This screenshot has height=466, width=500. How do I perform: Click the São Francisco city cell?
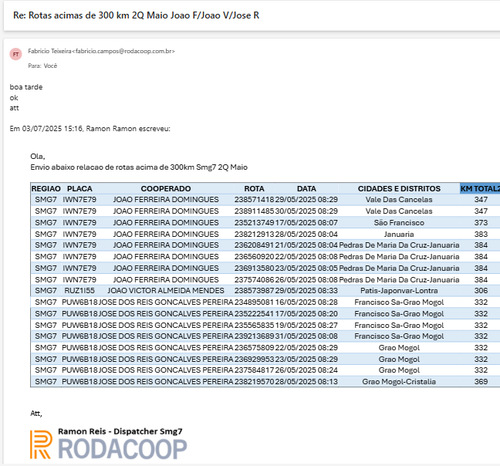[399, 223]
